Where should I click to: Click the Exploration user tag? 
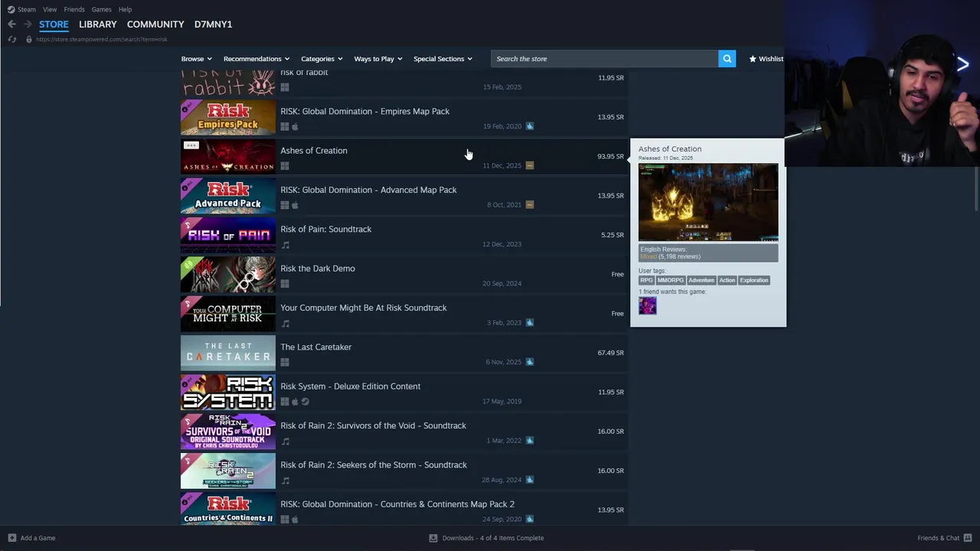coord(754,280)
